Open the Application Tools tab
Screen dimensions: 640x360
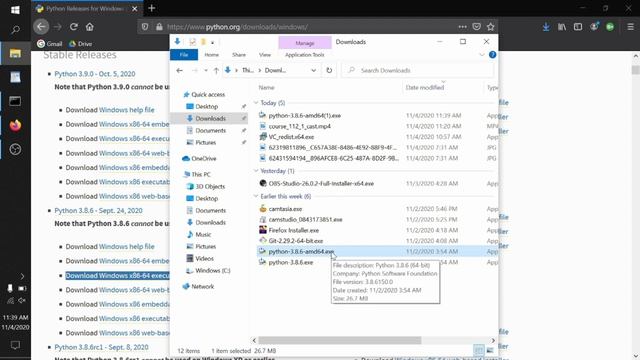tap(304, 55)
